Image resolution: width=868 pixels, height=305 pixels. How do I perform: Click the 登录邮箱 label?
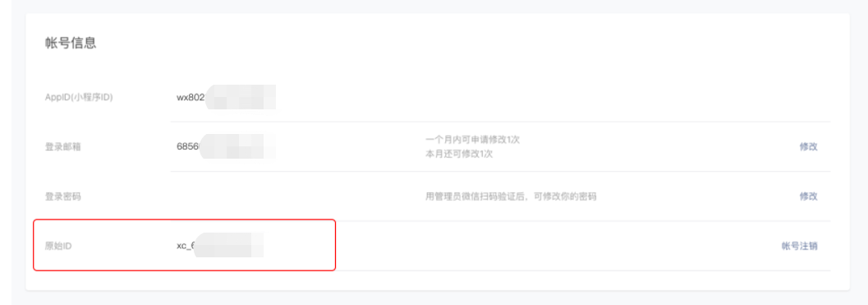(x=63, y=147)
